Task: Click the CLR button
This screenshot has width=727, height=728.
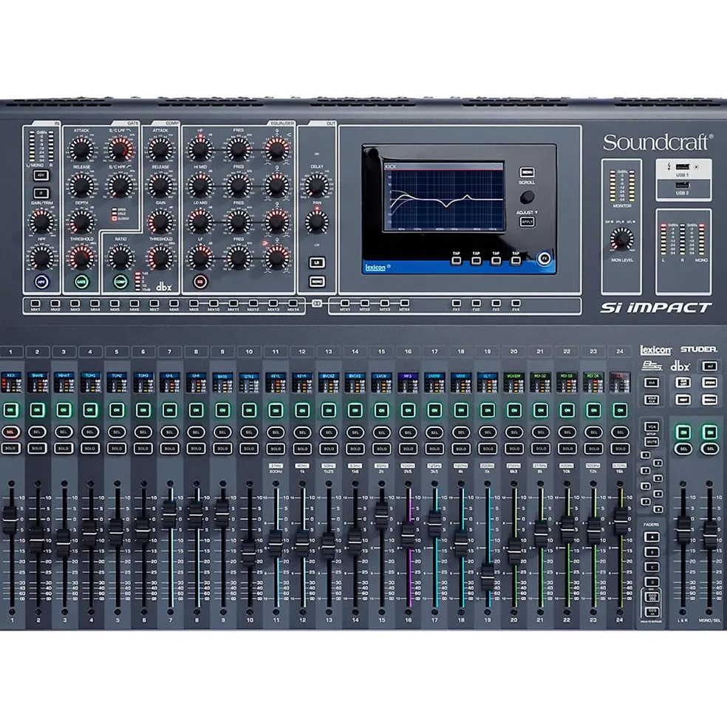Action: [x=652, y=383]
